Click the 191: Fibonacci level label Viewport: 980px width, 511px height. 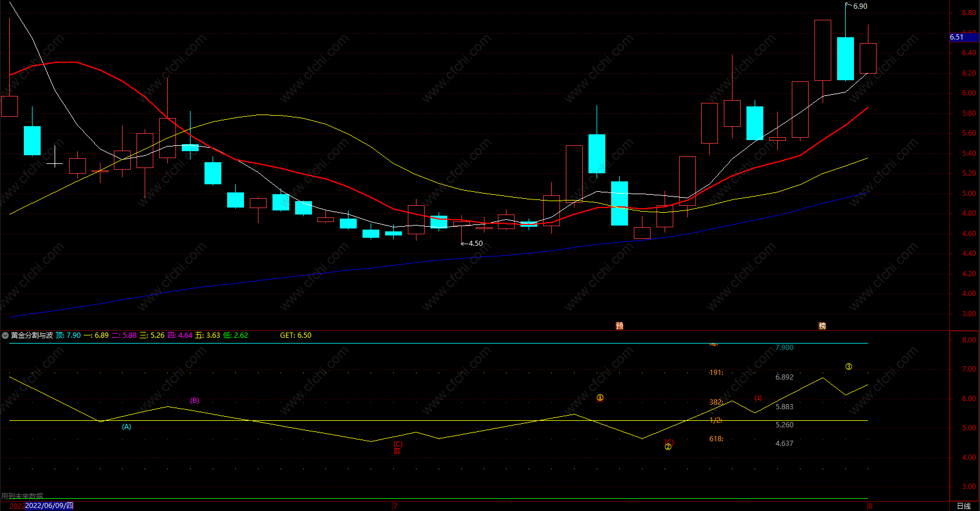716,373
